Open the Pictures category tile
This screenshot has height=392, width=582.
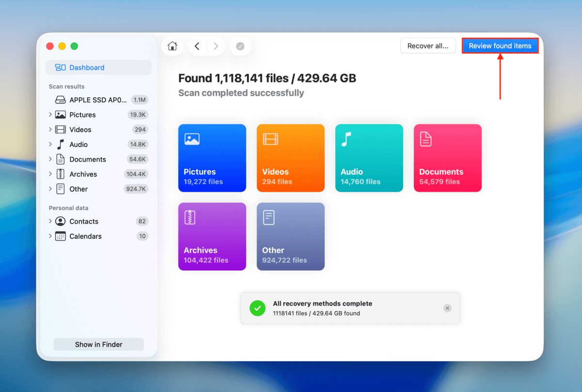tap(212, 158)
